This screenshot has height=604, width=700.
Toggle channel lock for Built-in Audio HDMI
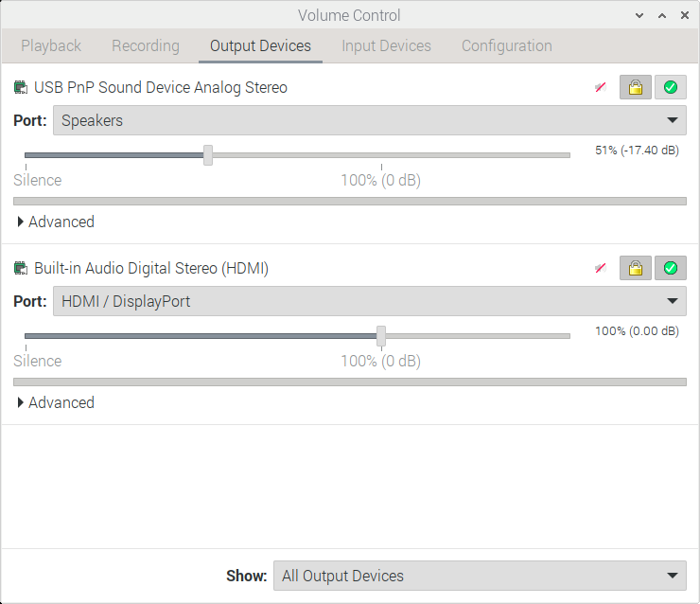pos(636,269)
